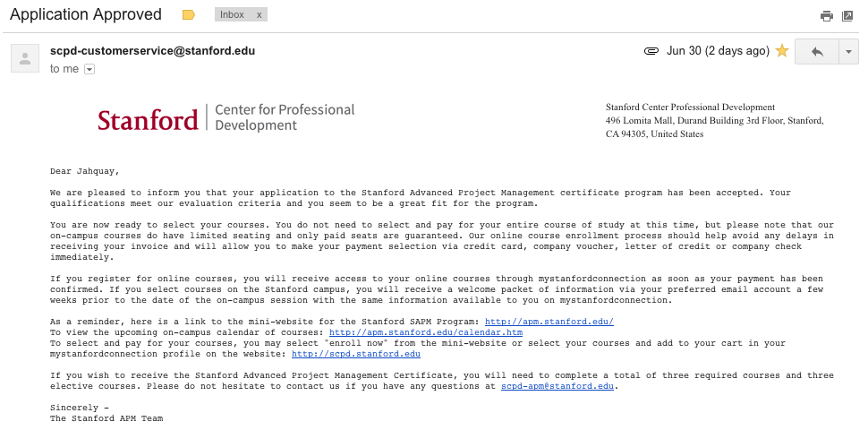868x430 pixels.
Task: Click the Application Approved subject title
Action: [x=86, y=14]
